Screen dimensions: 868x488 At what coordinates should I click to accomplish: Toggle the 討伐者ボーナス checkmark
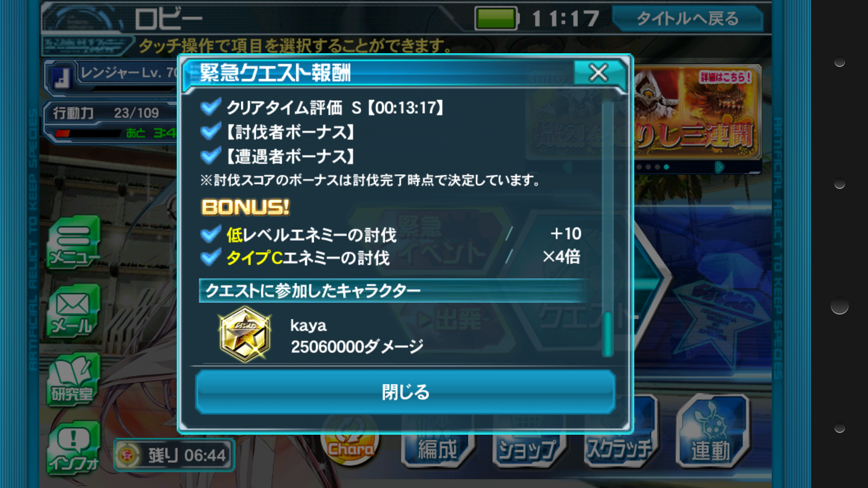(x=211, y=132)
